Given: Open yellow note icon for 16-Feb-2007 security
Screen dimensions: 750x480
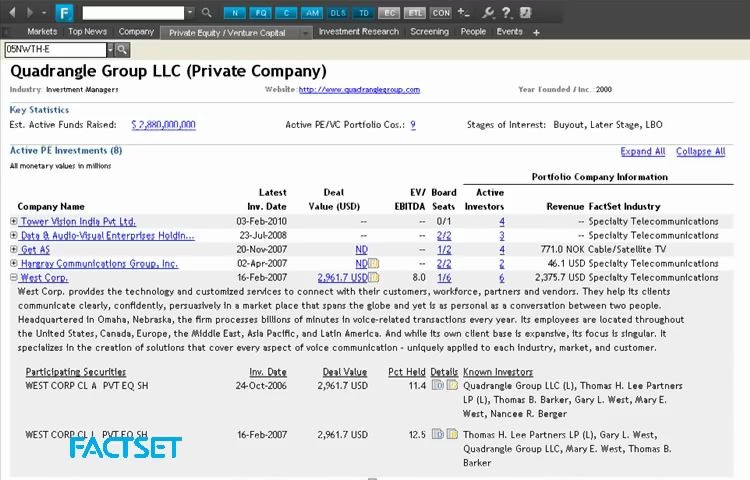Looking at the screenshot, I should (452, 434).
